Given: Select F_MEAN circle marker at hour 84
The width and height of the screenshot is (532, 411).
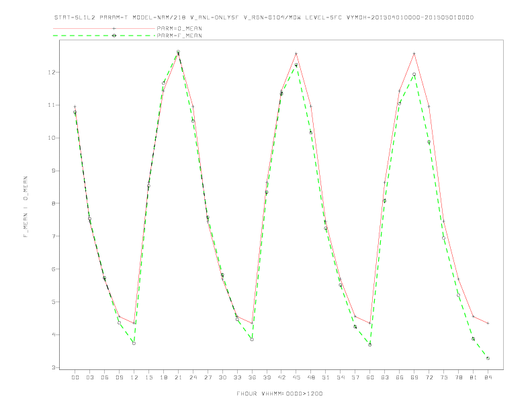Looking at the screenshot, I should pyautogui.click(x=488, y=358).
